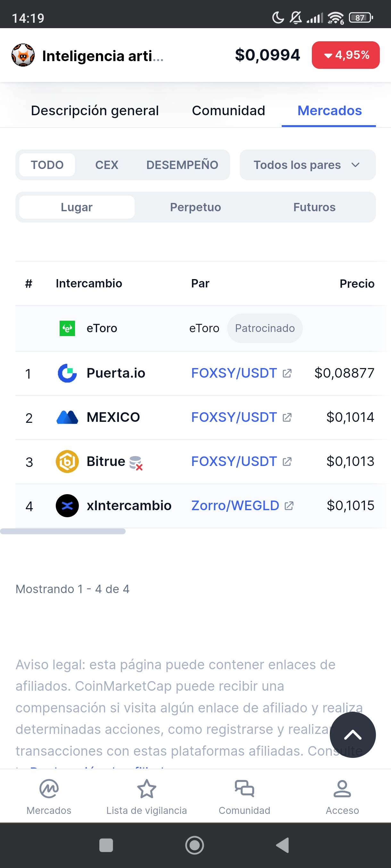Select the TODO filter toggle
Screen dimensions: 391x868
click(x=47, y=165)
